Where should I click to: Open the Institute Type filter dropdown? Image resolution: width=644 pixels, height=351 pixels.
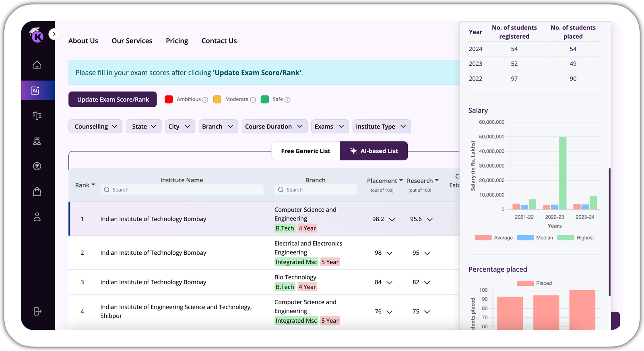[x=382, y=127]
